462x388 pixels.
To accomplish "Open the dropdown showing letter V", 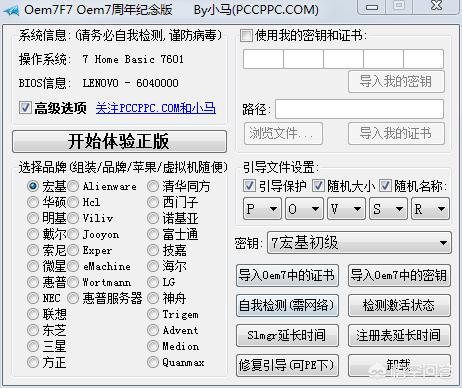I will pos(346,209).
